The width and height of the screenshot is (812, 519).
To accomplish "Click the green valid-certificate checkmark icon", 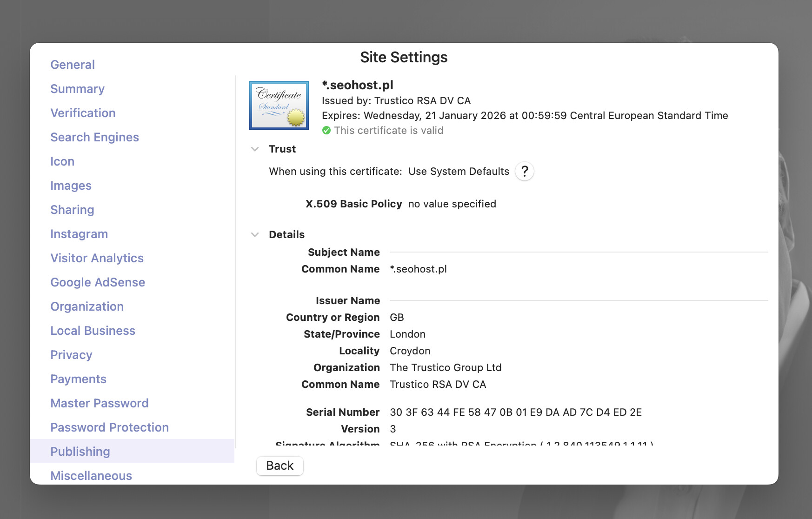I will pos(326,131).
